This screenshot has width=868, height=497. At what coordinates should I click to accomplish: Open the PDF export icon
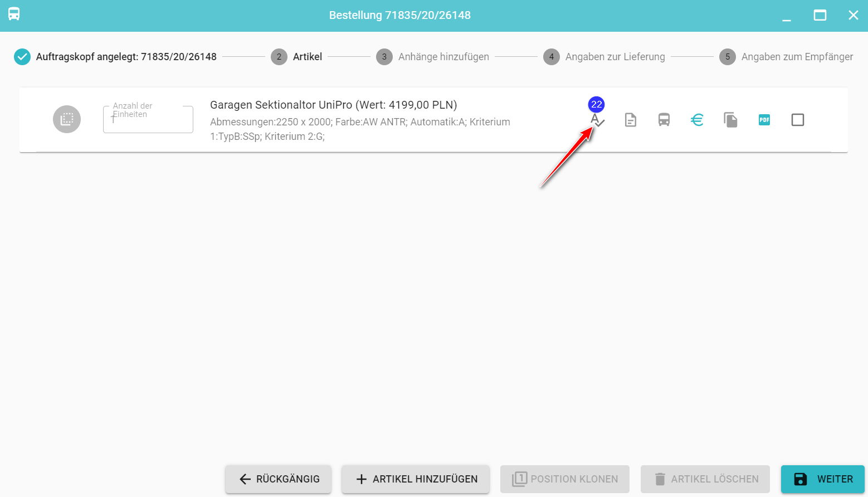764,120
